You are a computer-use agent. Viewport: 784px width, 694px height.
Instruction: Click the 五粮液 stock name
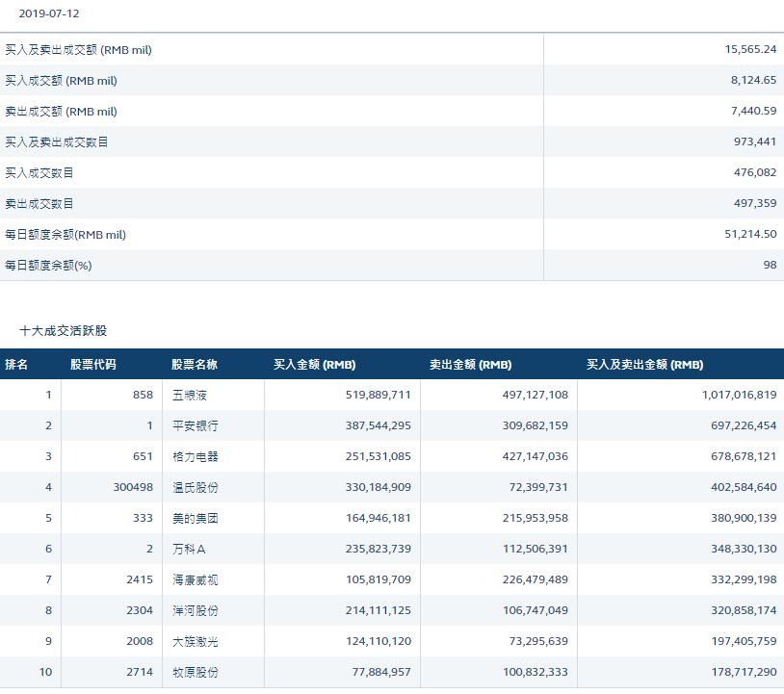190,395
